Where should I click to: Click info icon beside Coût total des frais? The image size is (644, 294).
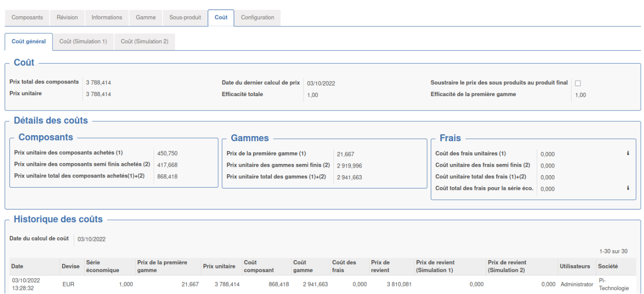(628, 188)
